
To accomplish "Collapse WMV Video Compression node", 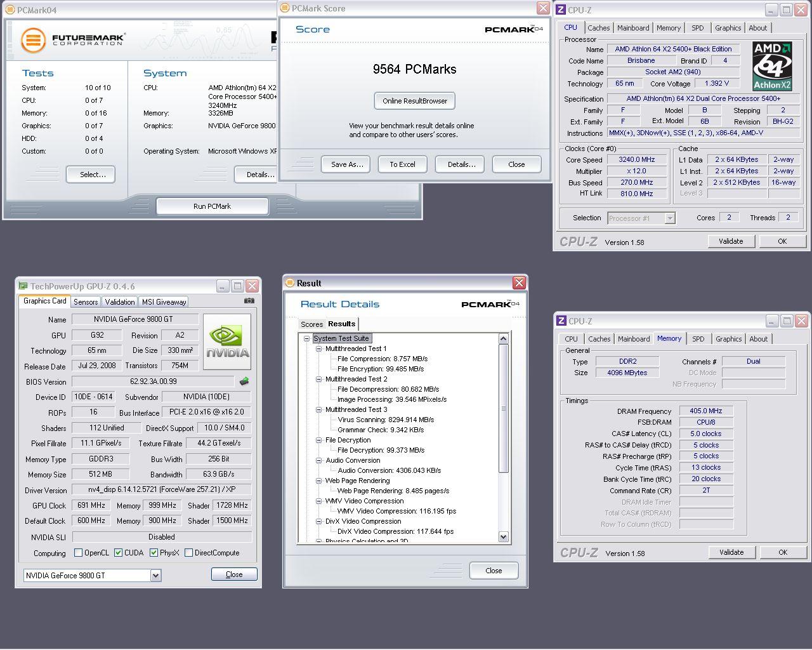I will 319,501.
